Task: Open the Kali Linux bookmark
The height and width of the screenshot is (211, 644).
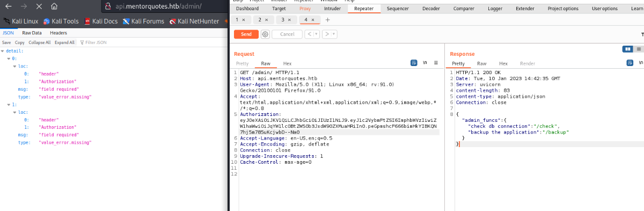Action: [x=20, y=21]
